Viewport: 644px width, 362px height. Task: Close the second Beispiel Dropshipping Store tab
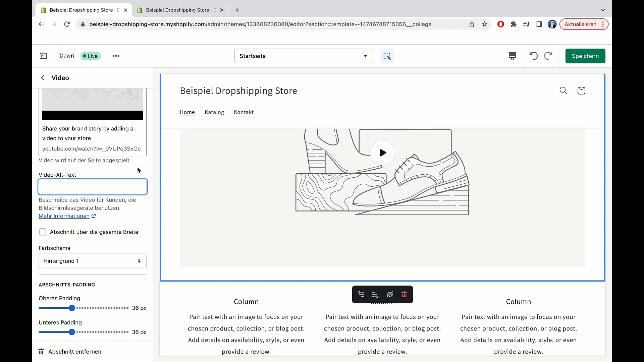click(x=222, y=10)
